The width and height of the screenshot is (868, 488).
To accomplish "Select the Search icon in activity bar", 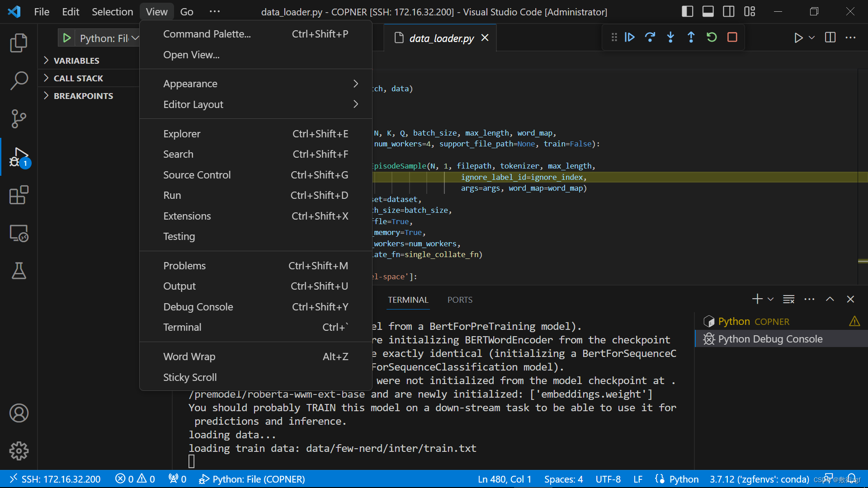I will 19,80.
